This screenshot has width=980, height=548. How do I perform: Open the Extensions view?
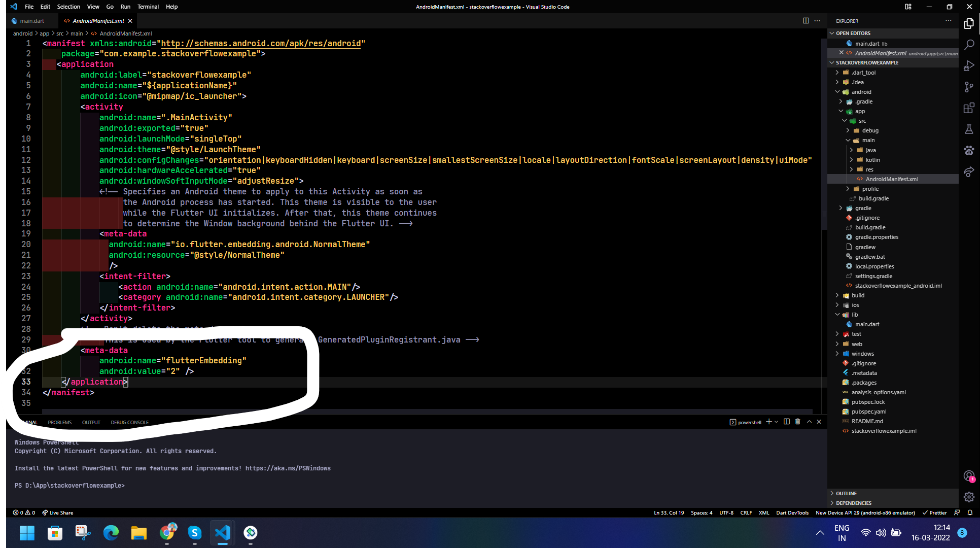[969, 108]
